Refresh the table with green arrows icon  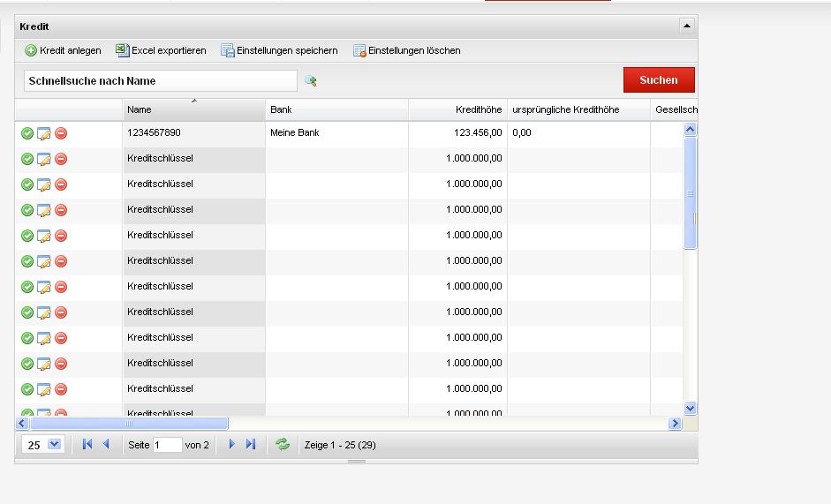click(x=283, y=445)
